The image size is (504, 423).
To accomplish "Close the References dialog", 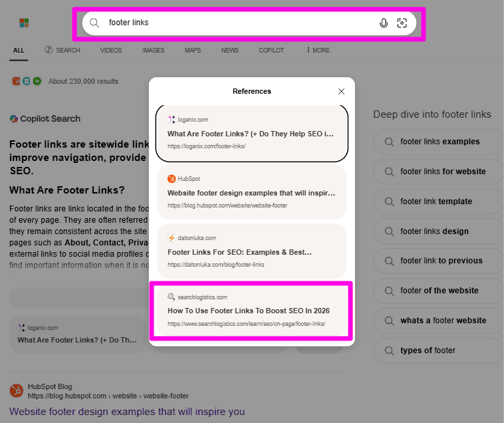I will click(341, 92).
